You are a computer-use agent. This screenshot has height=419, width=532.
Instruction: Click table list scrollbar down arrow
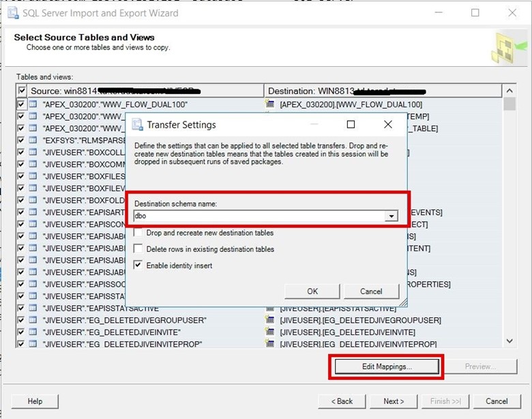pyautogui.click(x=509, y=341)
